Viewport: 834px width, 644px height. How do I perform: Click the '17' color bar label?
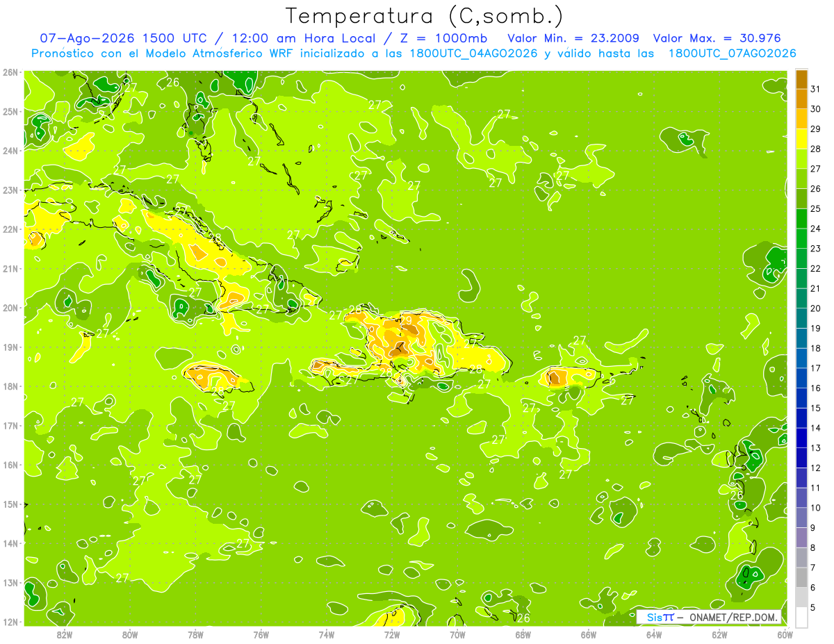(x=816, y=368)
